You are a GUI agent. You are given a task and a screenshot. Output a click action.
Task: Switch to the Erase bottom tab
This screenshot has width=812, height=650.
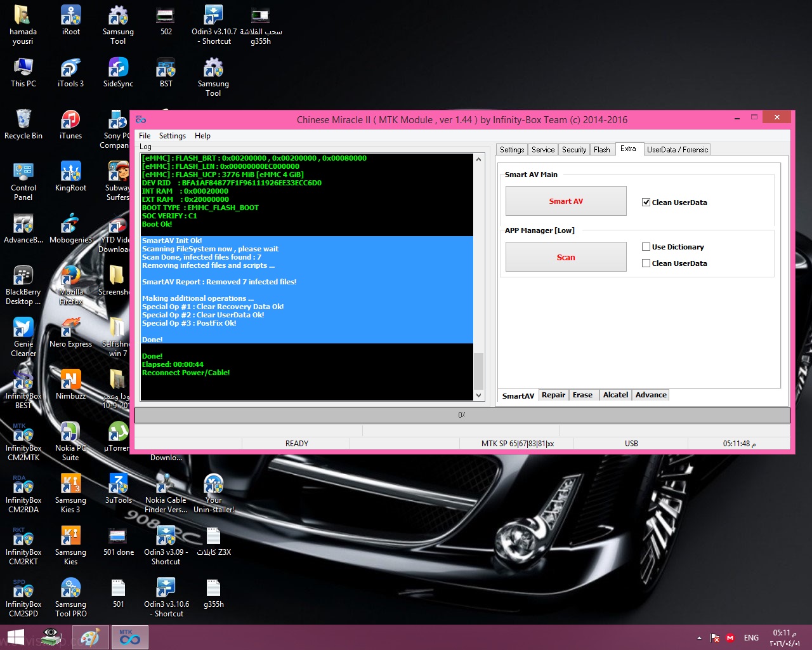coord(582,395)
